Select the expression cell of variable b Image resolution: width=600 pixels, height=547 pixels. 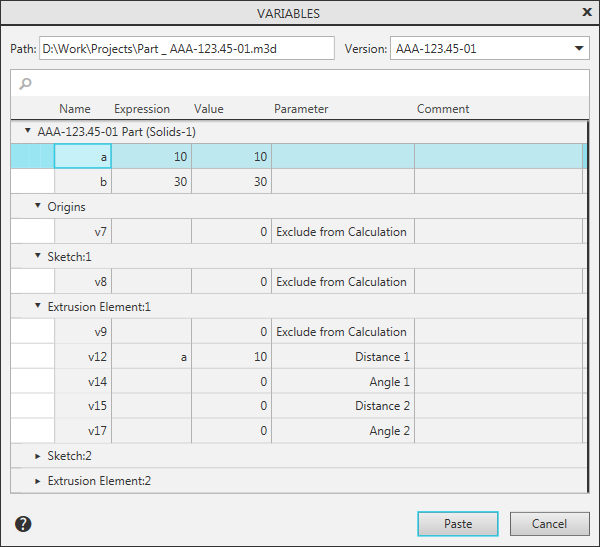point(151,182)
